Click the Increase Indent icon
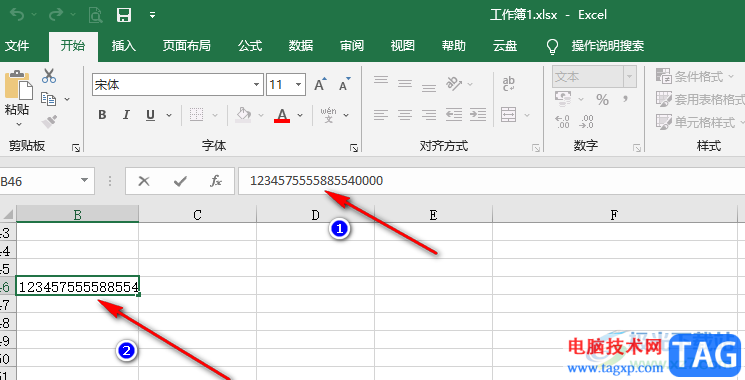Viewport: 745px width, 380px height. [478, 114]
